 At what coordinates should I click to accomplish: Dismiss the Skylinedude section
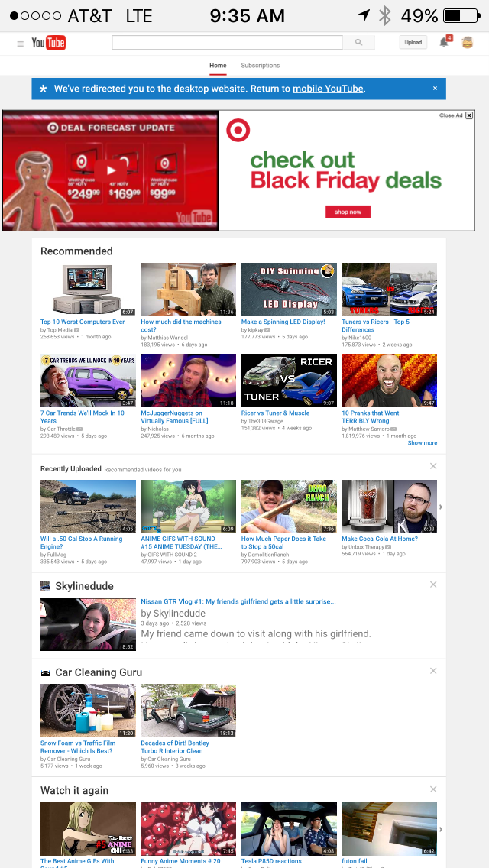(434, 584)
